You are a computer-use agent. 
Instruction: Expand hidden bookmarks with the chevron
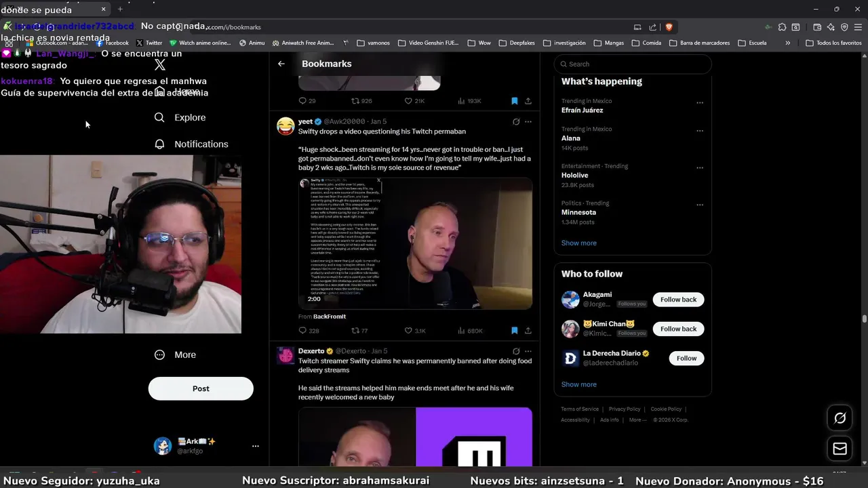click(x=787, y=43)
